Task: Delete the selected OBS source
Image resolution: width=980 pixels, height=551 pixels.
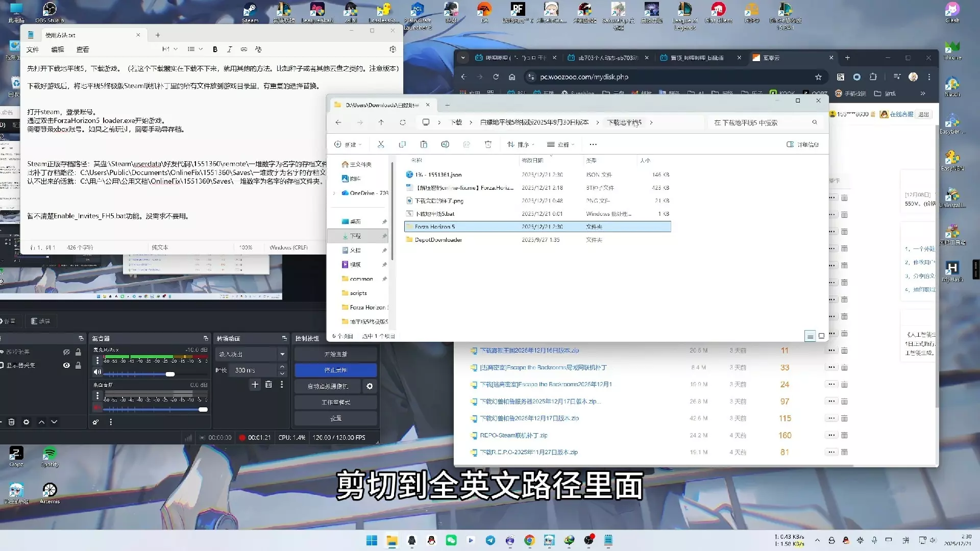Action: pos(11,422)
